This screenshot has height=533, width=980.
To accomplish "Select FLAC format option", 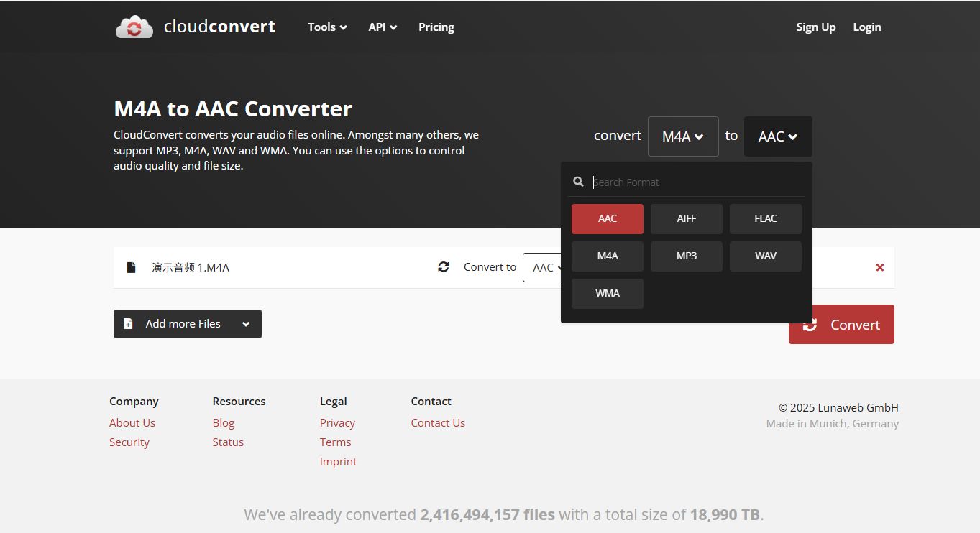I will (x=766, y=219).
